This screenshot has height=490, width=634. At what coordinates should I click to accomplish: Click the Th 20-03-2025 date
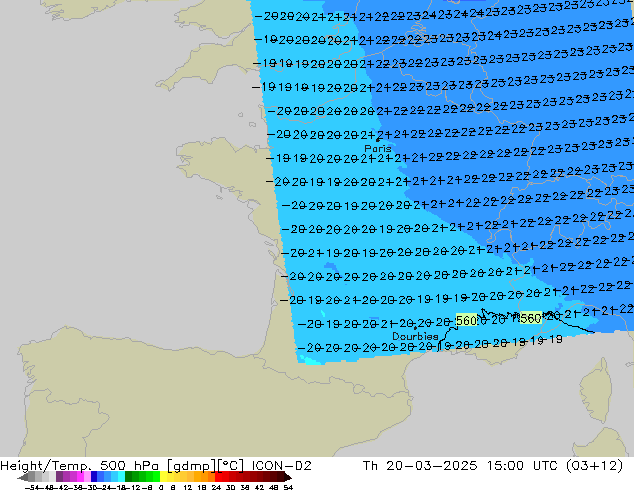coord(420,466)
